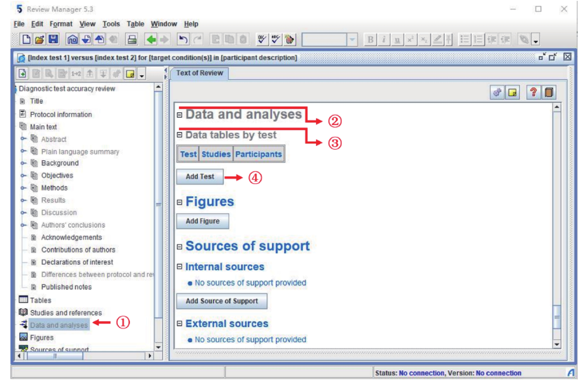The image size is (588, 380).
Task: Click the Subscript formatting icon
Action: point(424,39)
